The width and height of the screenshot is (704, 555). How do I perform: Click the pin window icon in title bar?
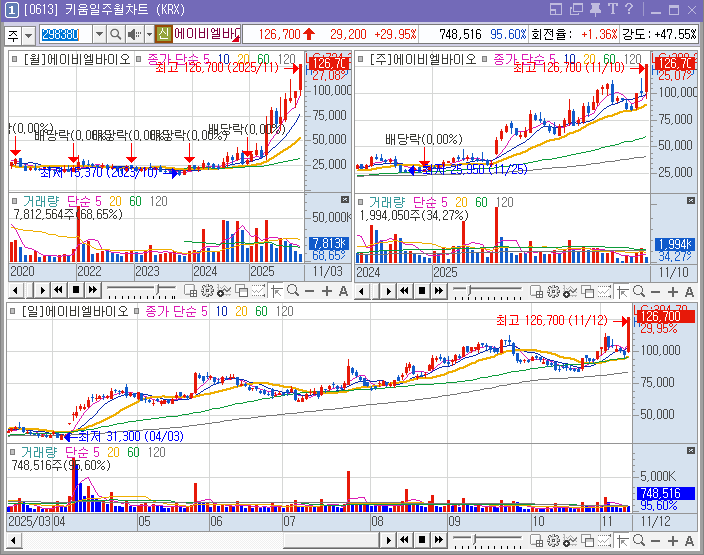click(595, 9)
